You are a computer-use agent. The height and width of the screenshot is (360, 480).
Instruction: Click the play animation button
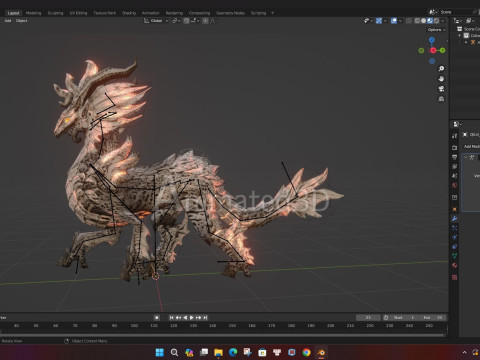(192, 317)
